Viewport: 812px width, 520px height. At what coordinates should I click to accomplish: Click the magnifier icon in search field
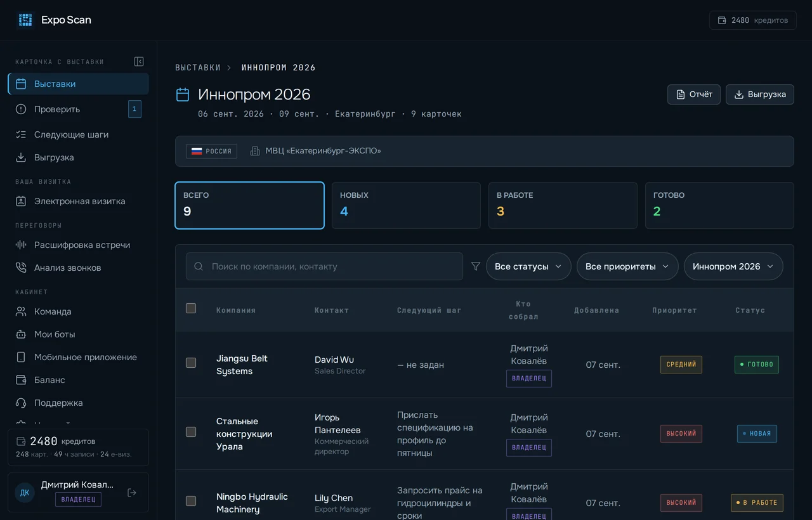[x=199, y=266]
